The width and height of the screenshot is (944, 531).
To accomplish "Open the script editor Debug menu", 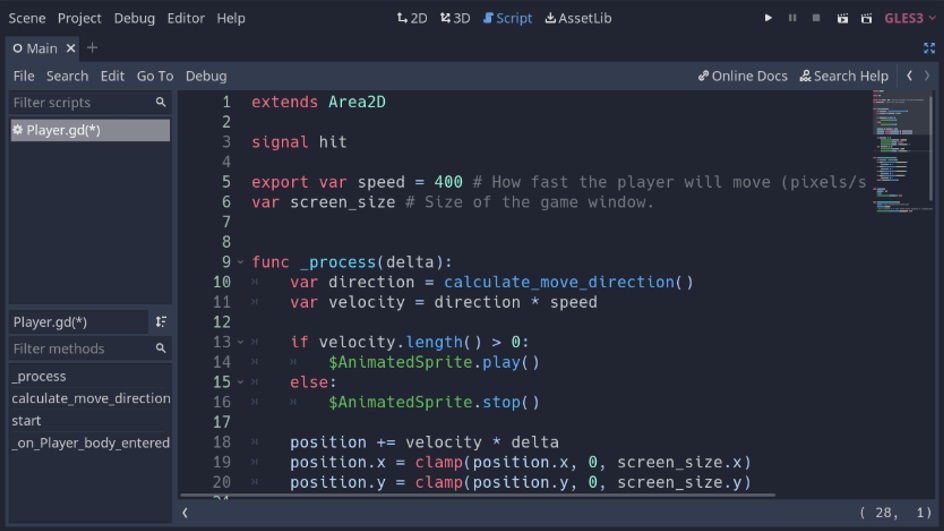I will 206,76.
